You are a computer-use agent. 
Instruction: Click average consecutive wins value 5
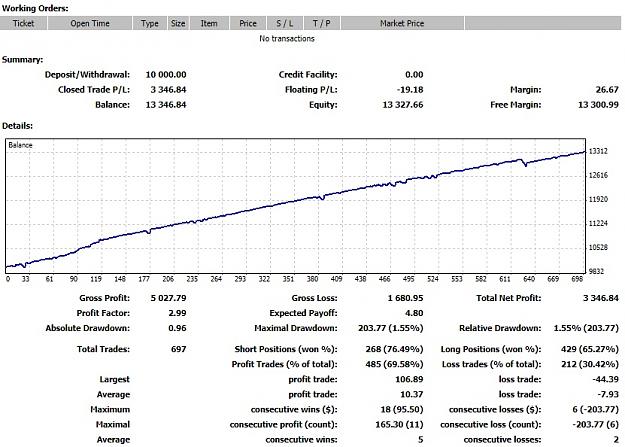[x=421, y=440]
